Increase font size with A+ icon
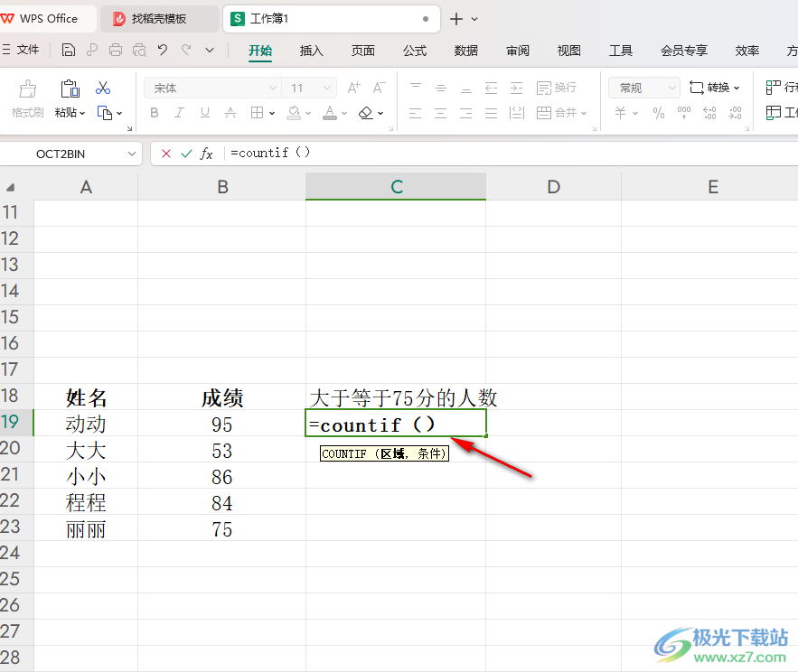Image resolution: width=798 pixels, height=672 pixels. tap(353, 88)
